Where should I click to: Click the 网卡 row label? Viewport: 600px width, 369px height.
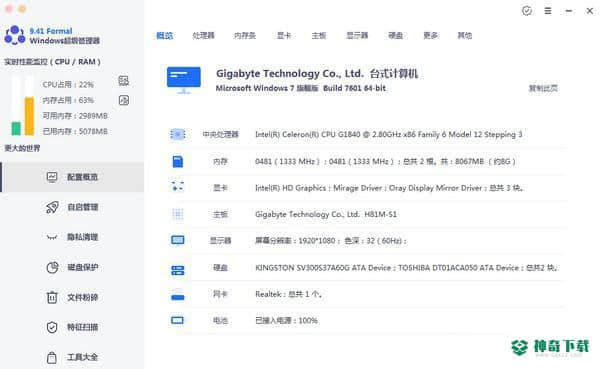pyautogui.click(x=220, y=294)
